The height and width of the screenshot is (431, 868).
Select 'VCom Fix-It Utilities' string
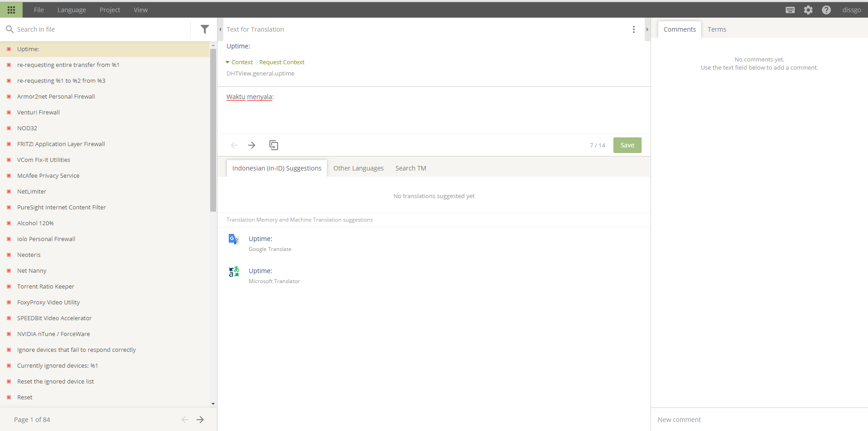pos(105,160)
